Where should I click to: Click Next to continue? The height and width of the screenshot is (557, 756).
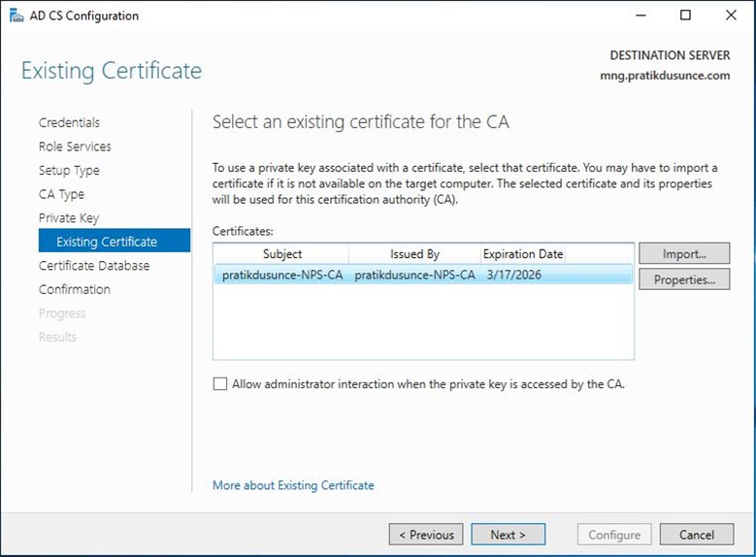[x=508, y=535]
